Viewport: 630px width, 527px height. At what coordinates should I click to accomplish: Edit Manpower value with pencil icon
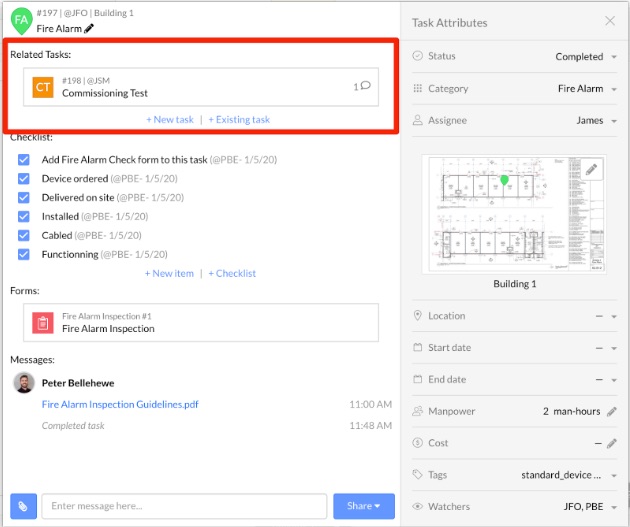612,411
